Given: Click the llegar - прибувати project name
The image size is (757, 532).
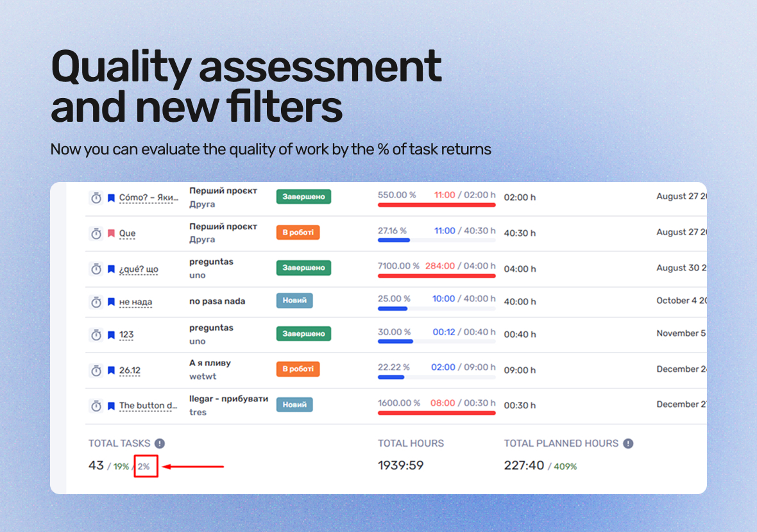Looking at the screenshot, I should pos(228,399).
